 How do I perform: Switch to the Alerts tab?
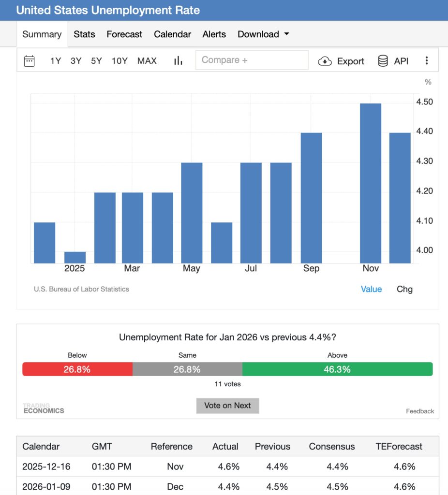click(x=214, y=34)
